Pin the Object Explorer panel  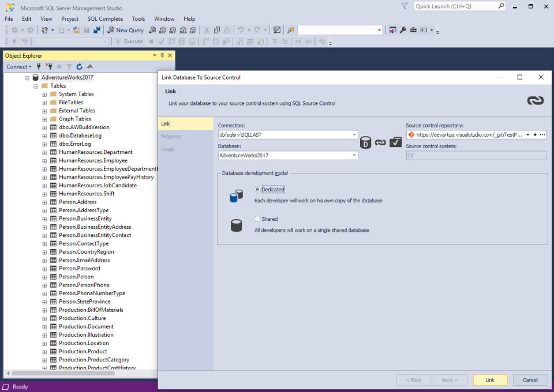pyautogui.click(x=162, y=55)
